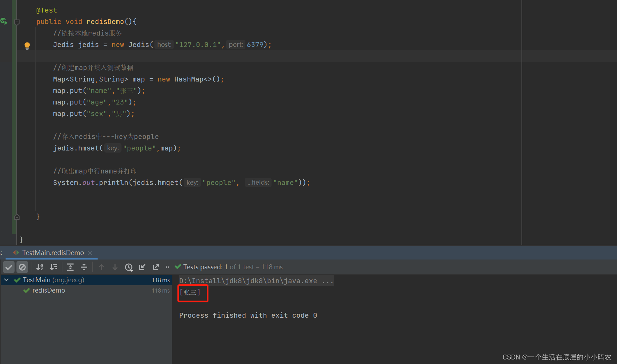This screenshot has height=364, width=617.
Task: Toggle the Show Passed tests filter
Action: coord(9,267)
